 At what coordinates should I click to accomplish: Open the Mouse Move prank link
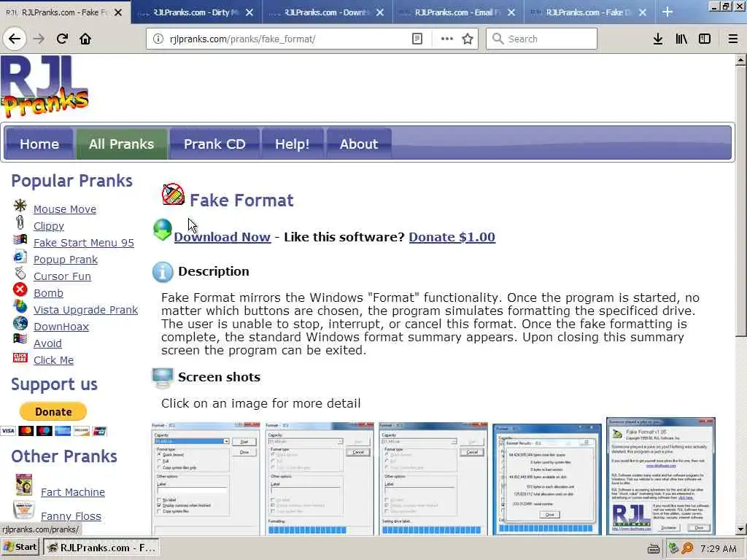[x=65, y=209]
